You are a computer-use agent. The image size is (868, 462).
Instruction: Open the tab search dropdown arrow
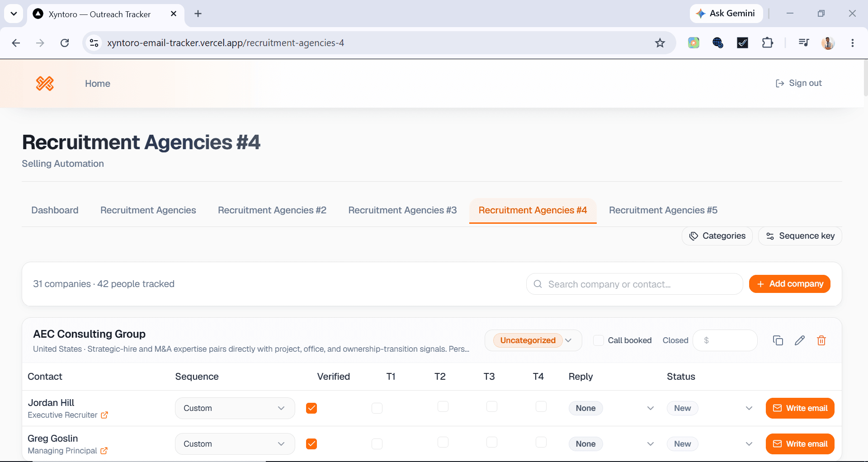click(14, 14)
